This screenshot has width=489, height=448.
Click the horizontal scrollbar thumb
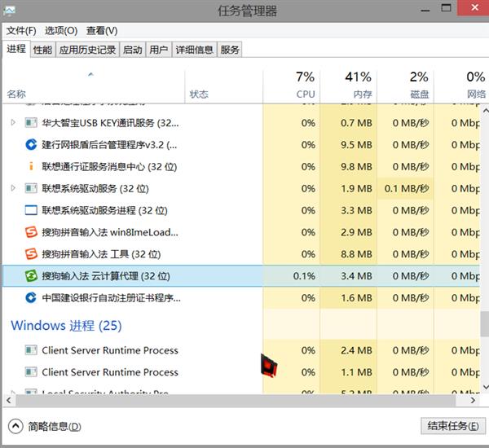point(236,400)
